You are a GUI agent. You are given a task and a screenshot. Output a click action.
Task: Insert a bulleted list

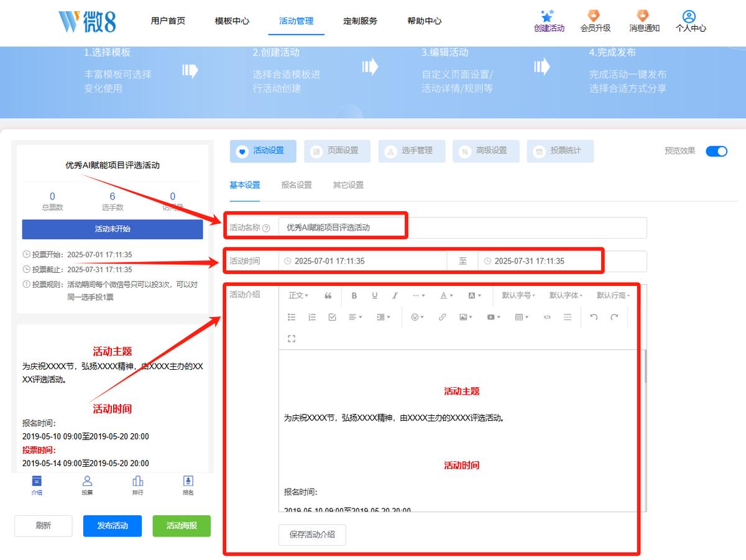[292, 317]
